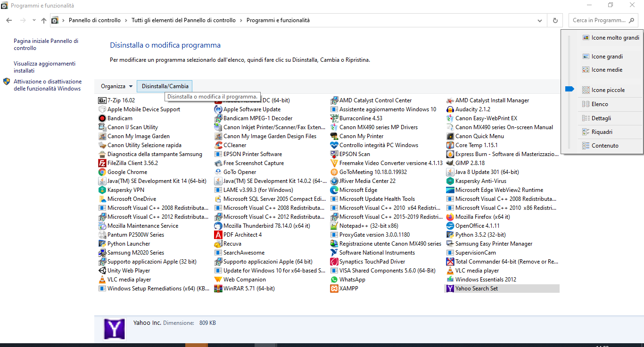Select the Total Commander 64-bit entry
Screen dimensions: 644x347
502,262
